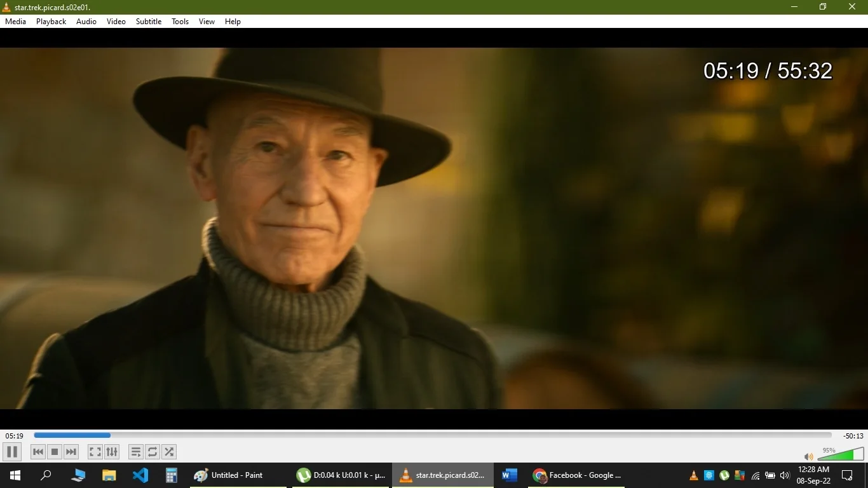
Task: Open the Media menu
Action: click(16, 22)
